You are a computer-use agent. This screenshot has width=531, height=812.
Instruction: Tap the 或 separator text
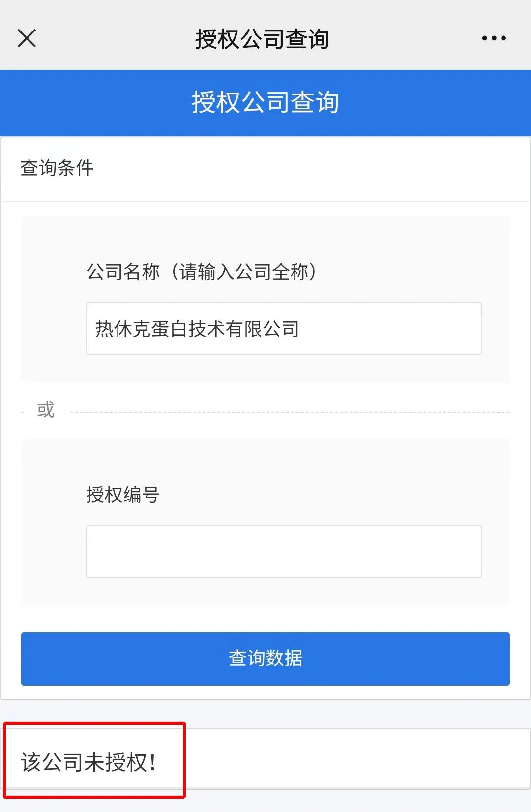46,409
